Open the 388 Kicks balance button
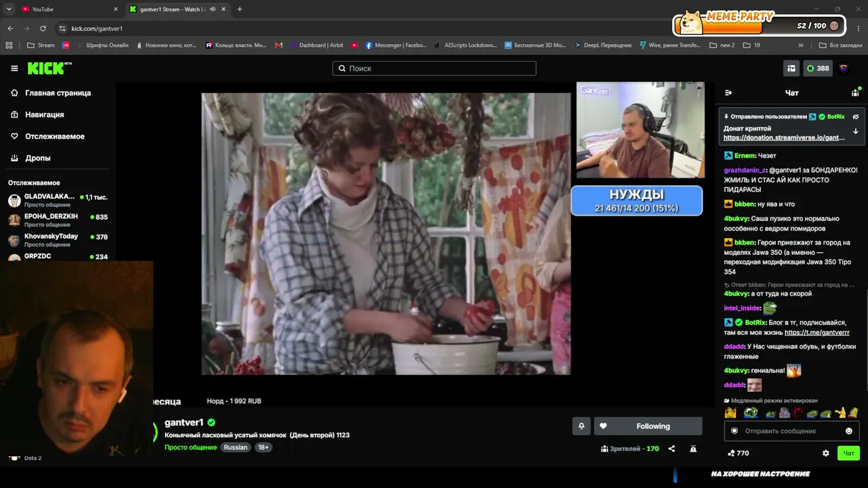This screenshot has height=488, width=868. pyautogui.click(x=818, y=68)
